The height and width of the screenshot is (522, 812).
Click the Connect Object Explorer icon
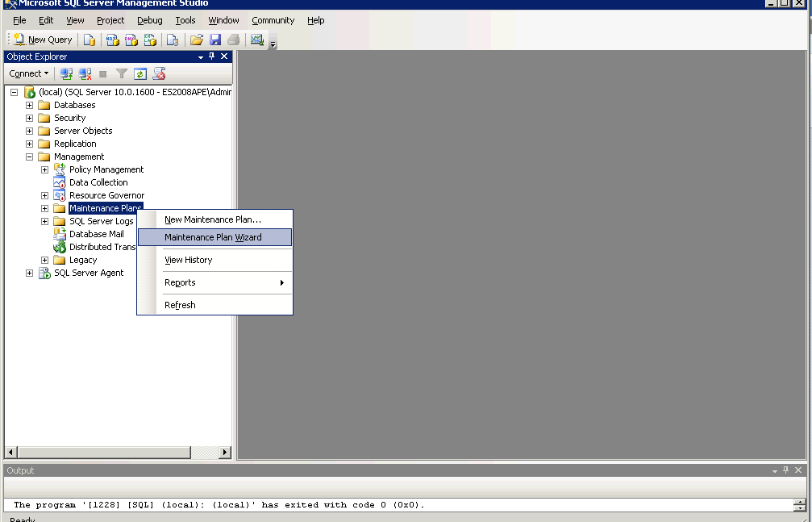[66, 73]
